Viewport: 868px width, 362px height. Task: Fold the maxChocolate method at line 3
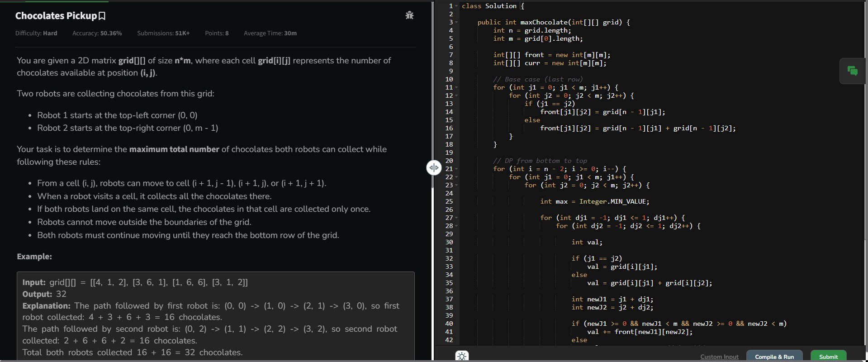tap(457, 22)
